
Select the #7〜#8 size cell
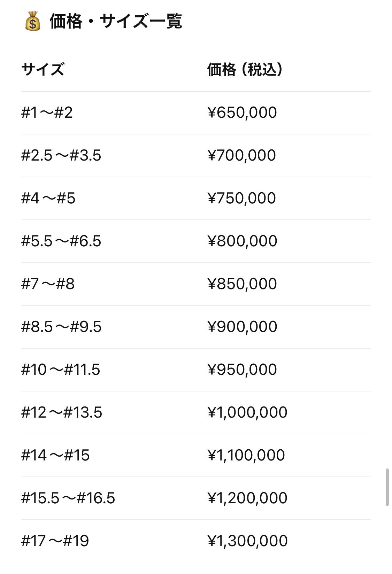pyautogui.click(x=48, y=284)
